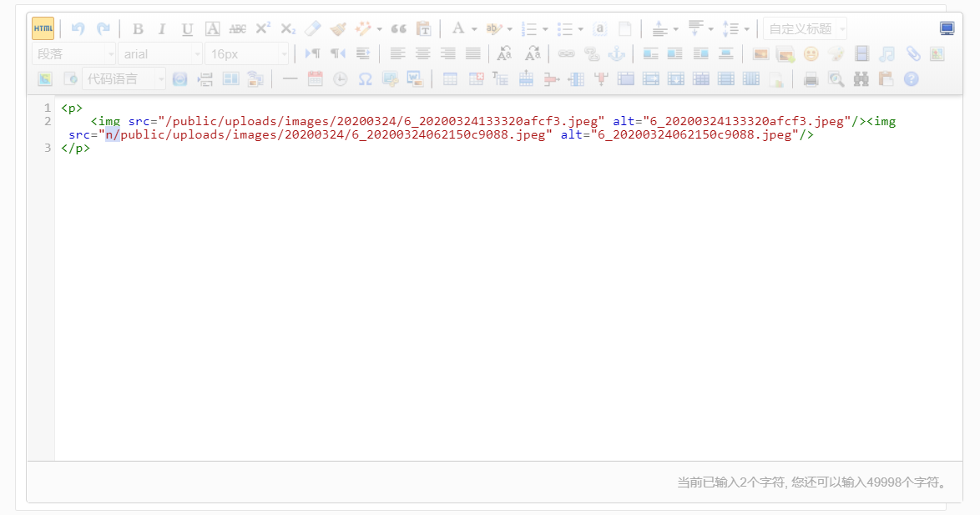Click the anchor icon
This screenshot has height=515, width=980.
(616, 53)
